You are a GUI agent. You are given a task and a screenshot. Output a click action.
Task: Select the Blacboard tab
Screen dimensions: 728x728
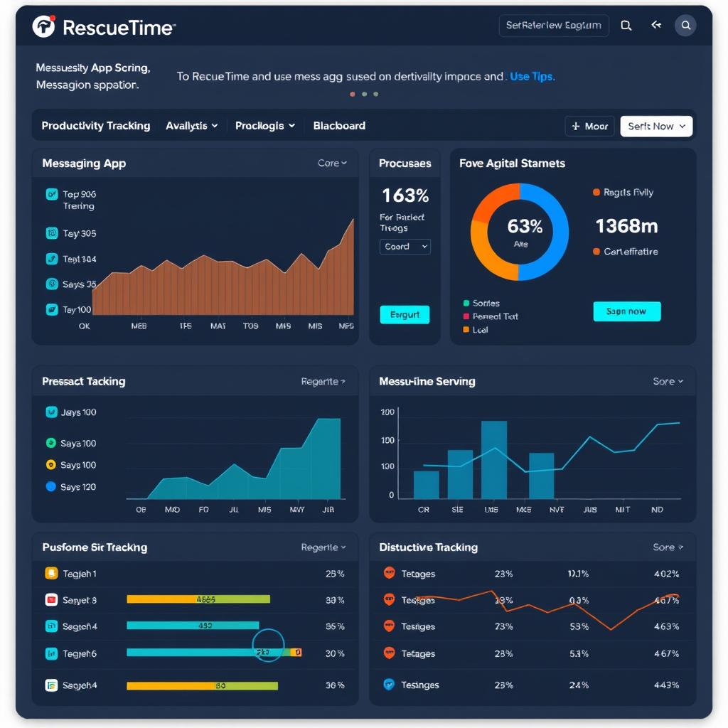339,126
